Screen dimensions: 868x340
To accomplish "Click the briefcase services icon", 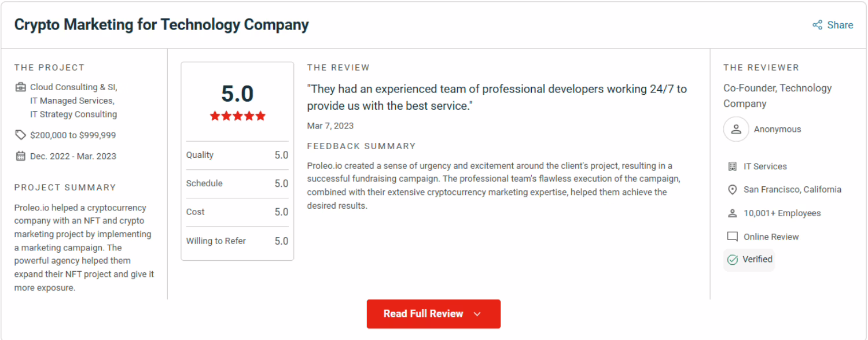I will [x=21, y=87].
